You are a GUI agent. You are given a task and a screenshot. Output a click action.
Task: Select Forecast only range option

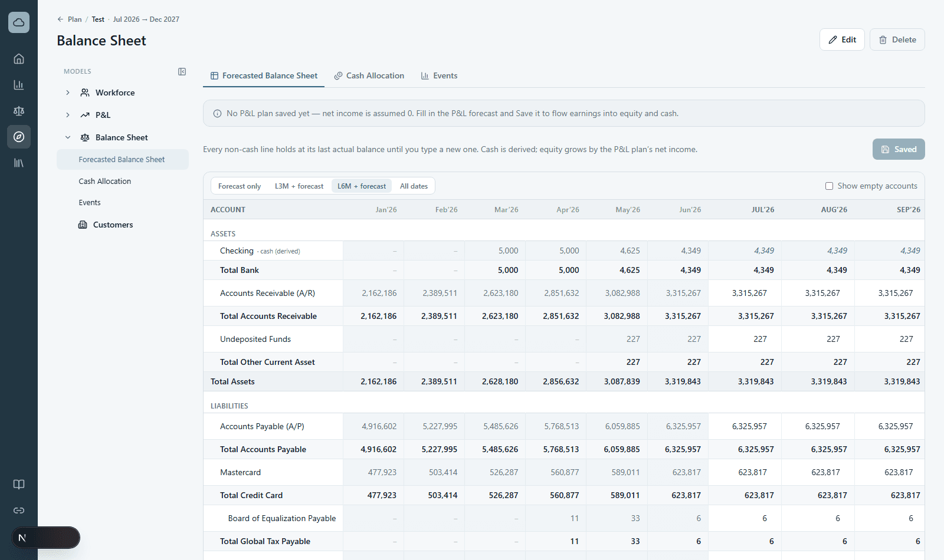[x=240, y=186]
